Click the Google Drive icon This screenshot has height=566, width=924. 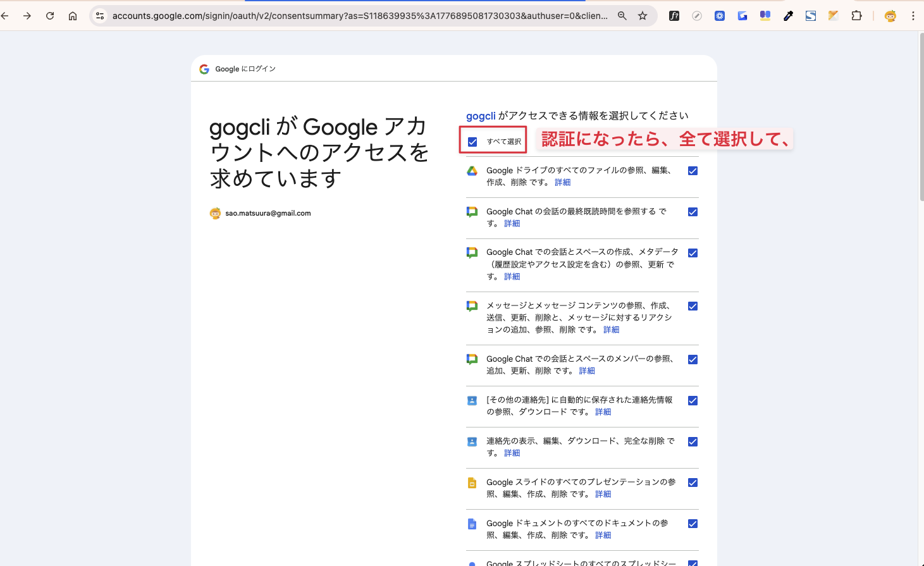[472, 171]
